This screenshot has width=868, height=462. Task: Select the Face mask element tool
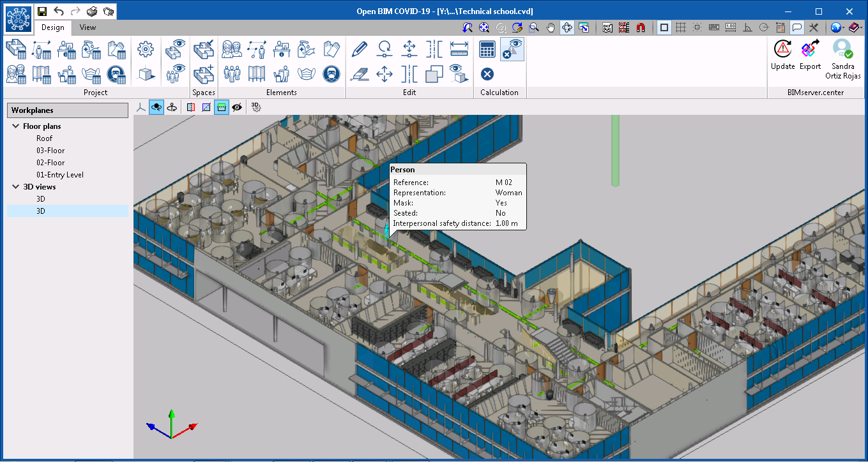point(308,74)
